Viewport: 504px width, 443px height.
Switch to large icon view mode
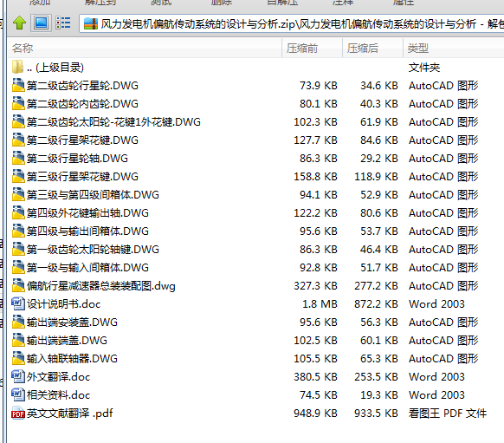click(x=42, y=23)
